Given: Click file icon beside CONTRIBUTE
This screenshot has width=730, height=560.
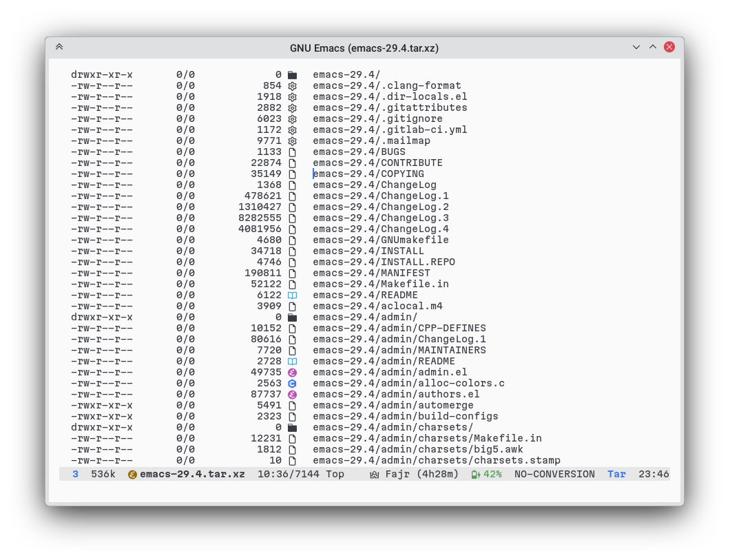Looking at the screenshot, I should (x=293, y=163).
